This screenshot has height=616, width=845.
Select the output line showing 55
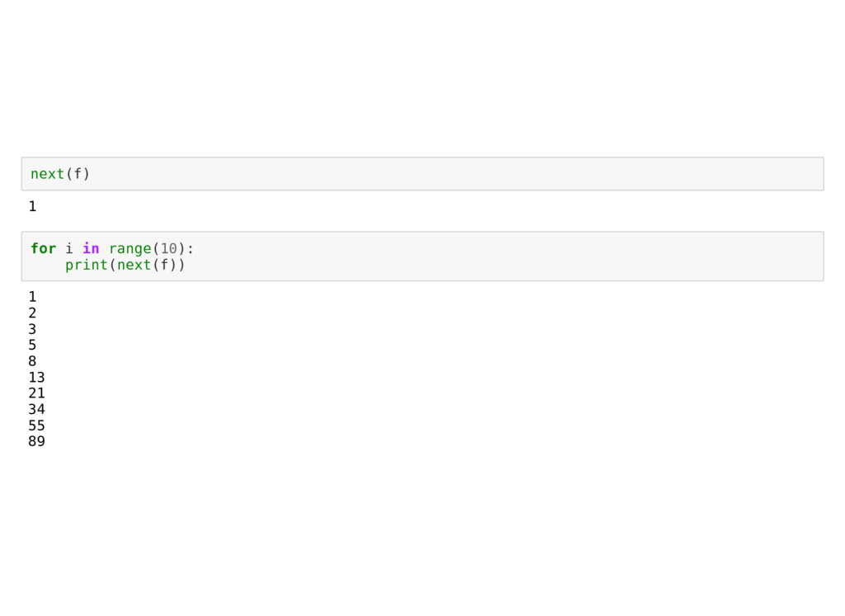[36, 426]
